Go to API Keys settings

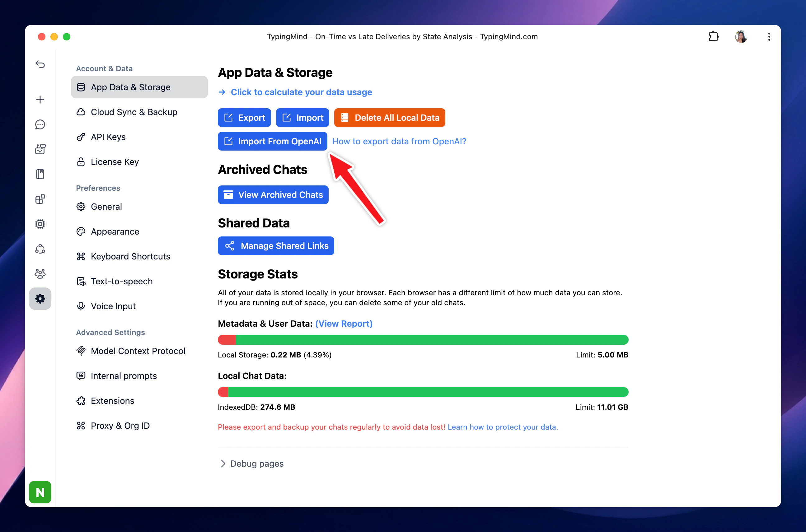point(139,137)
